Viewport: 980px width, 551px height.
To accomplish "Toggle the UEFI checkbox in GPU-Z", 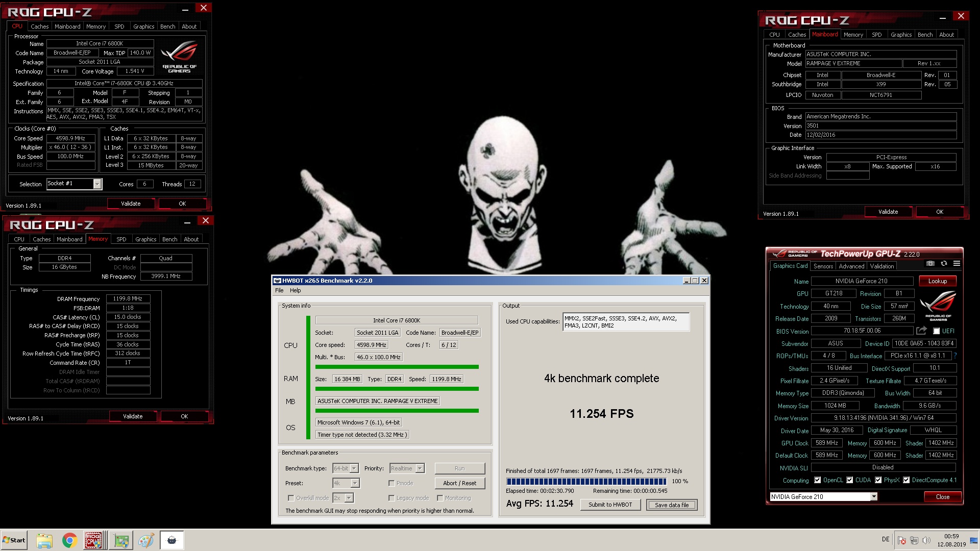I will [936, 331].
